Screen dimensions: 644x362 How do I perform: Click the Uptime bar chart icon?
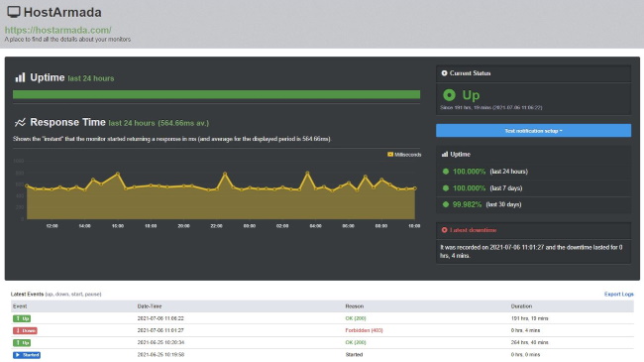20,77
